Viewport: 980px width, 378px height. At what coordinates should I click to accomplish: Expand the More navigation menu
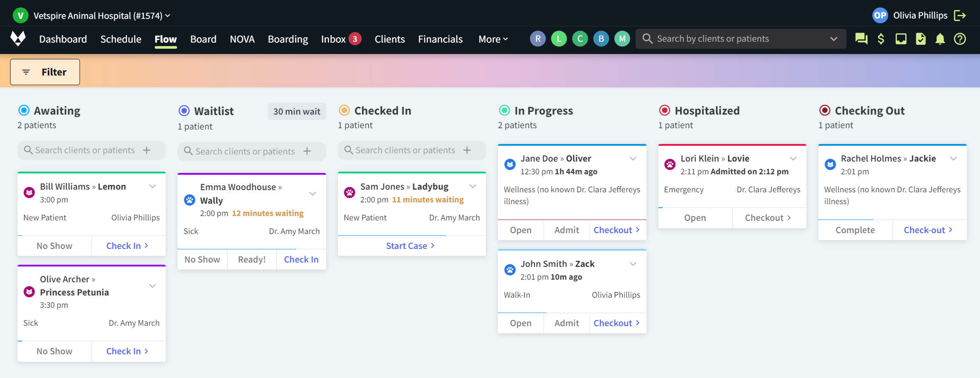click(x=493, y=39)
